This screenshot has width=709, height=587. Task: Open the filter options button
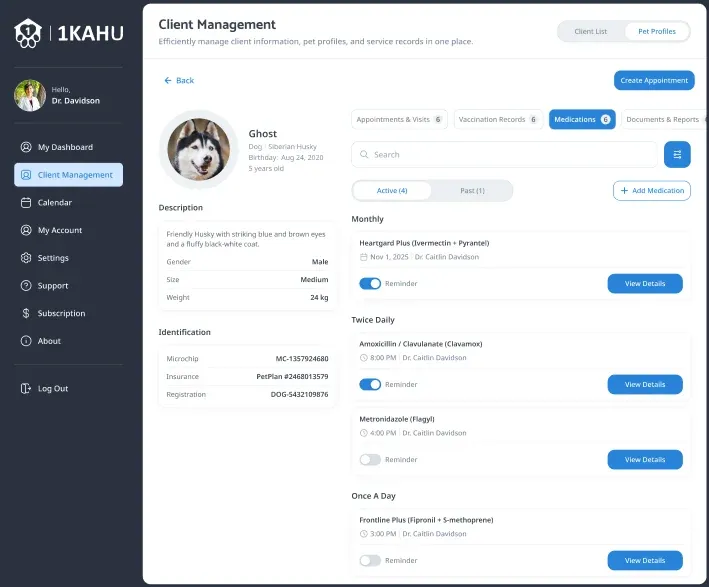pyautogui.click(x=677, y=155)
